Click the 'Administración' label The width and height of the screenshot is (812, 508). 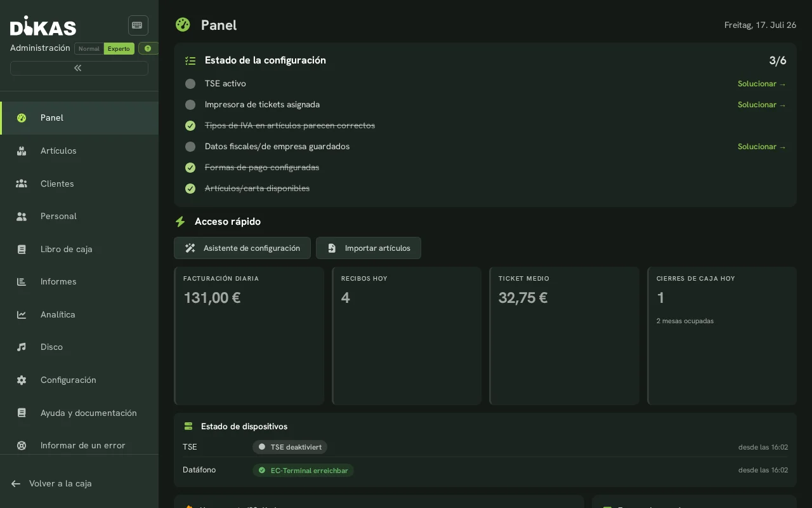coord(40,48)
